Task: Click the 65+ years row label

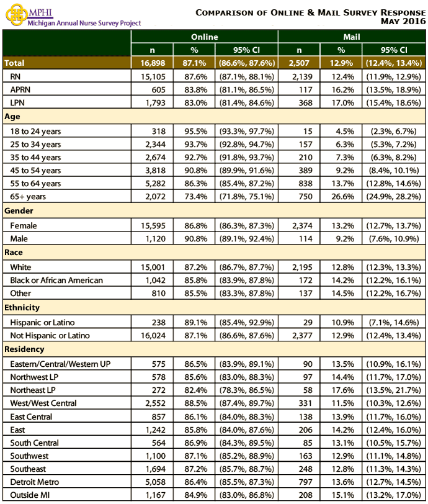Action: point(28,197)
